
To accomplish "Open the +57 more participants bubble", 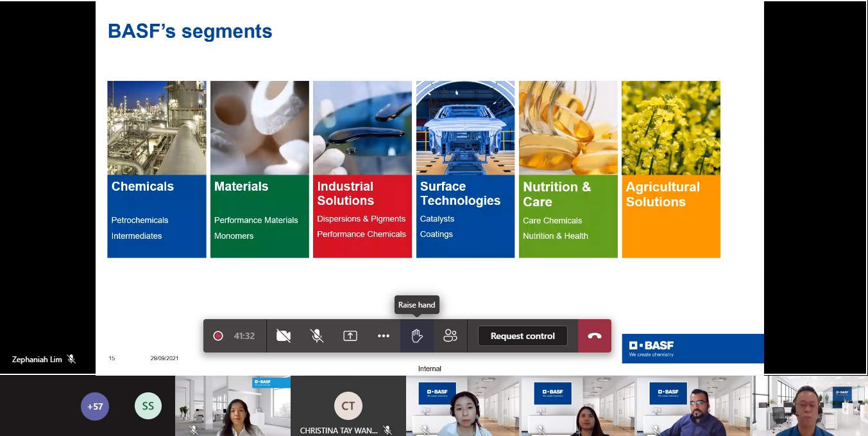I will click(x=95, y=406).
